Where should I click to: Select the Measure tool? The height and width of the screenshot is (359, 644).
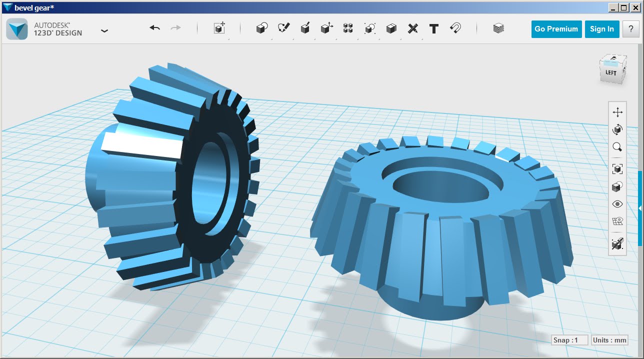(x=412, y=28)
